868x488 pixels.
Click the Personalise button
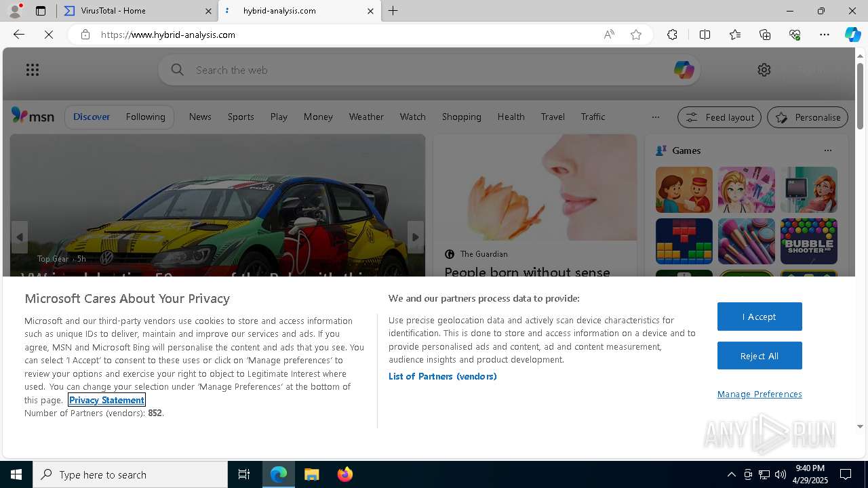808,117
